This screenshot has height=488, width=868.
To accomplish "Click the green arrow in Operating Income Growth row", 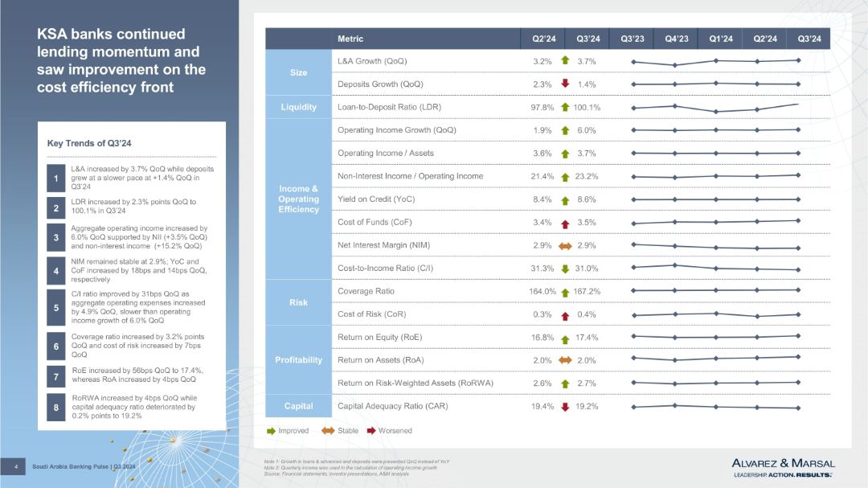I will coord(565,131).
